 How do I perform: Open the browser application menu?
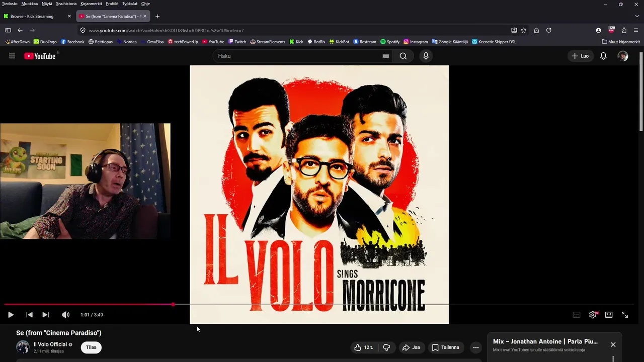636,30
